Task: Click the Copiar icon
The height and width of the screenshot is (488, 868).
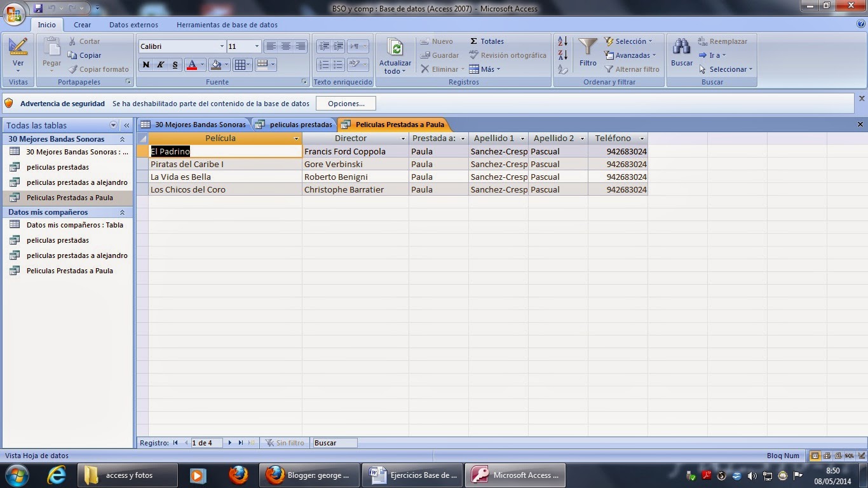Action: [x=73, y=55]
